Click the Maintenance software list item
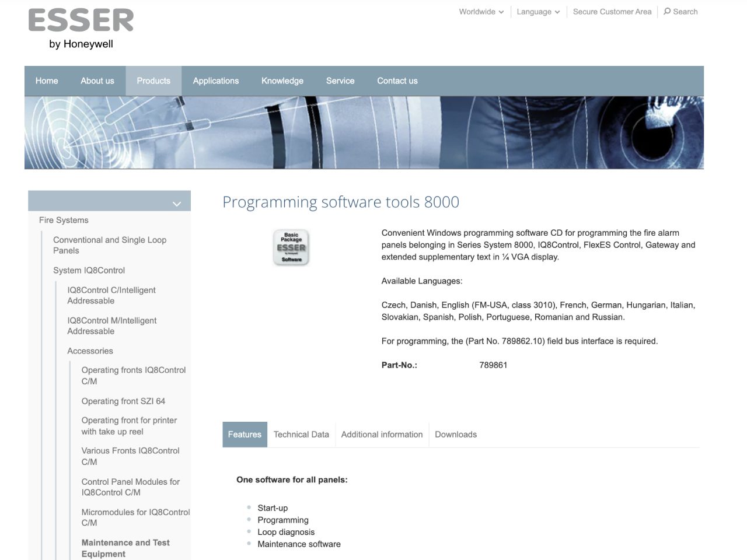The image size is (747, 560). pyautogui.click(x=299, y=544)
